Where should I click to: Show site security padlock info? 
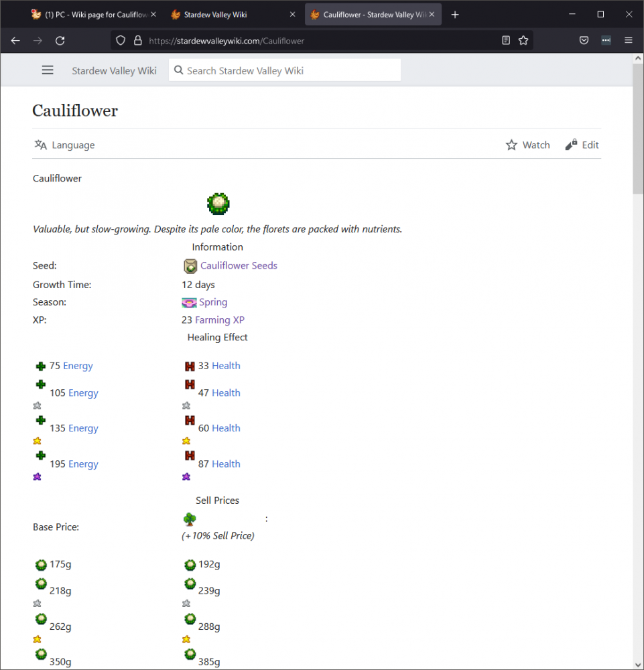(x=137, y=41)
